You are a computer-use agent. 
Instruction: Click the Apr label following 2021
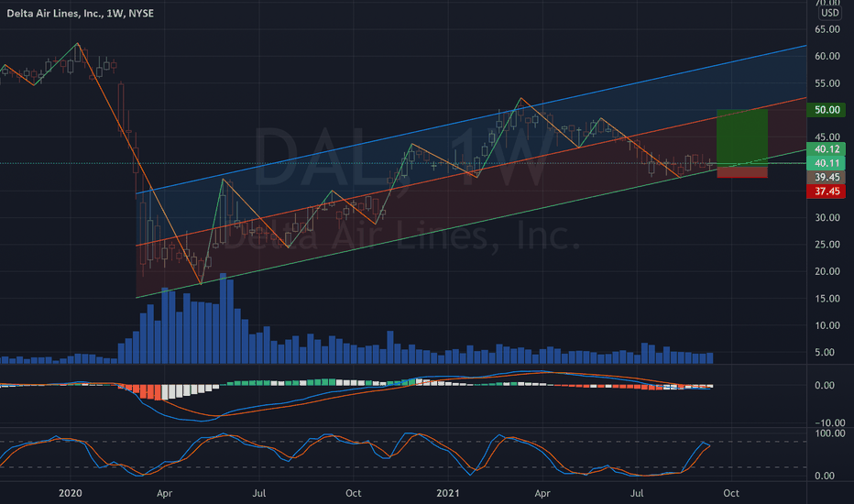click(542, 493)
